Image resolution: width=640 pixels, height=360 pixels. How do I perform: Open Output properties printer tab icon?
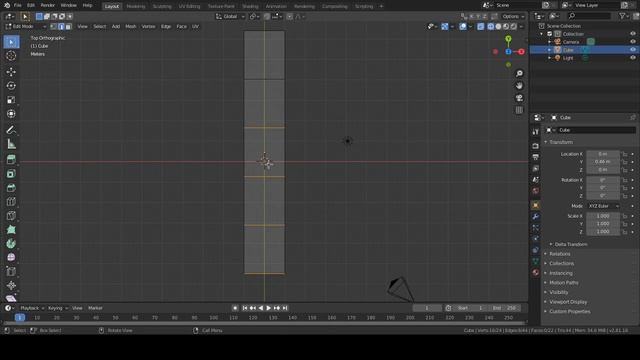536,157
